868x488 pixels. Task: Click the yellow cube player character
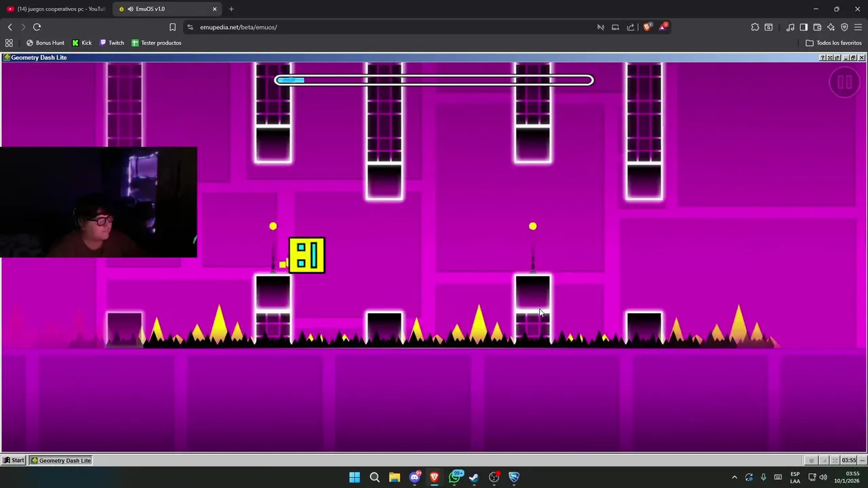307,255
